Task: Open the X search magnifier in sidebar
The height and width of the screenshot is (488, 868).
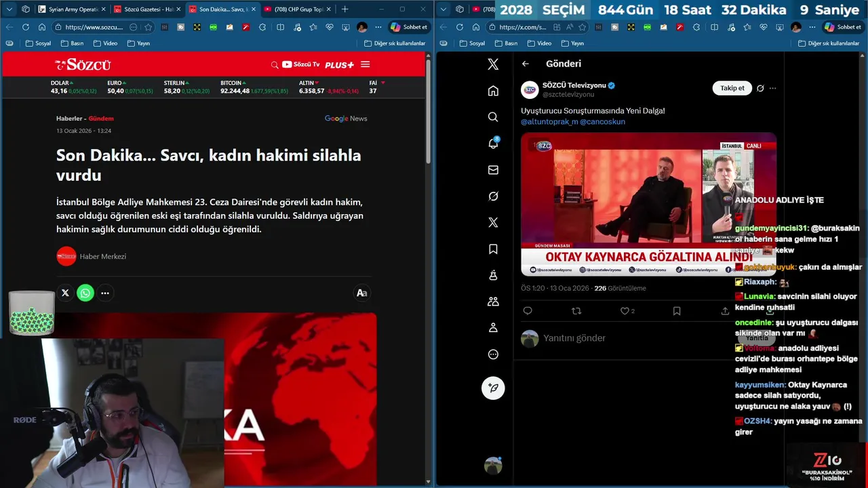Action: pyautogui.click(x=493, y=117)
